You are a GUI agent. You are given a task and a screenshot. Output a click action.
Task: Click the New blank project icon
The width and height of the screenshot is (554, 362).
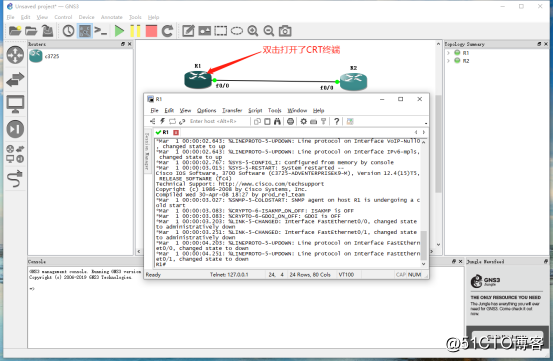[x=15, y=31]
